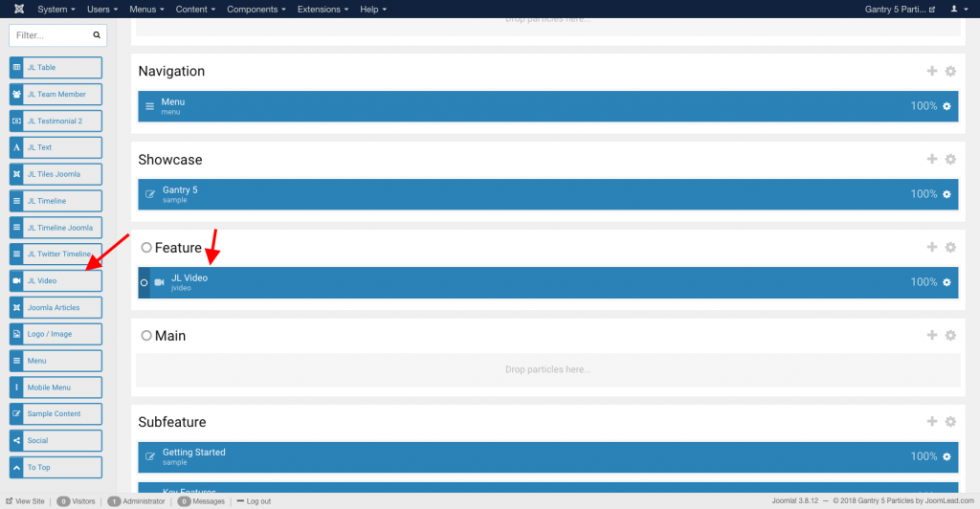Toggle the Feature section radio
This screenshot has width=980, height=509.
[x=146, y=247]
